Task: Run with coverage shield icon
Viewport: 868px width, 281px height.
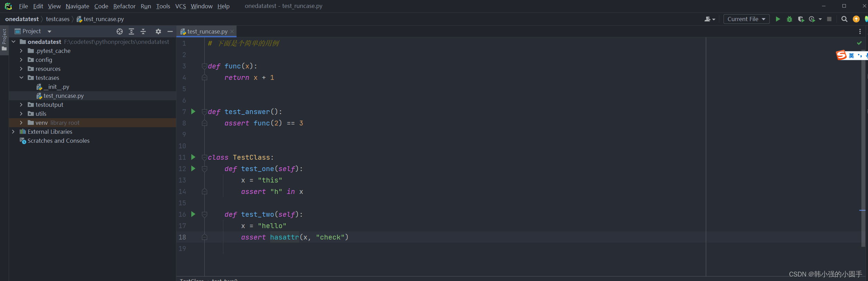Action: (801, 19)
